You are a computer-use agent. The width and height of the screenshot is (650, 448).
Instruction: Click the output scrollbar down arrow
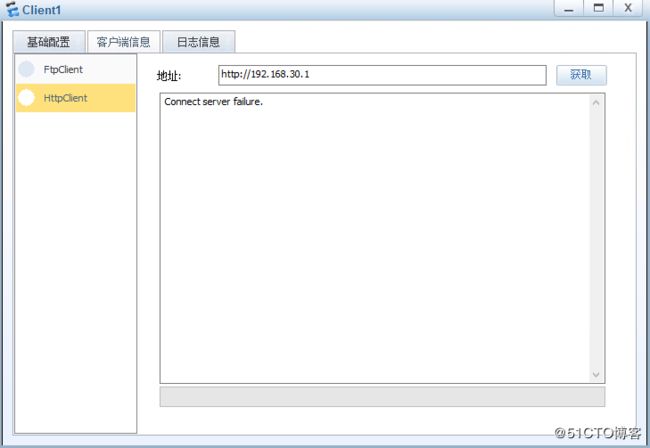tap(596, 374)
